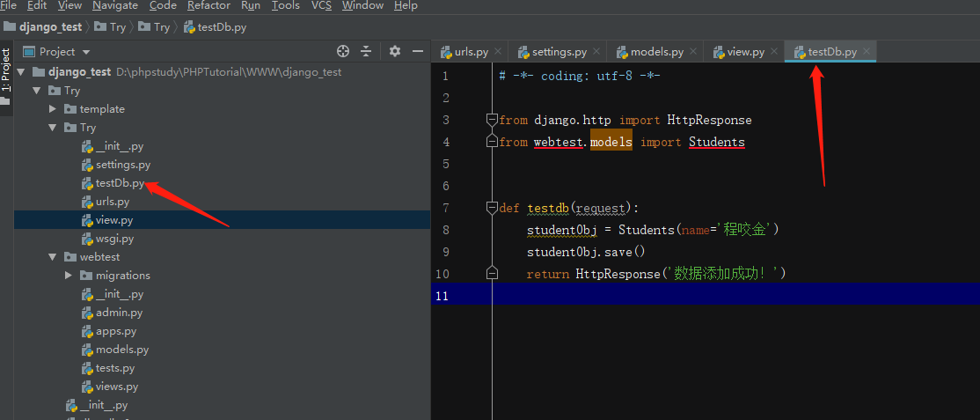Toggle code folding at def testdb line
Screen dimensions: 980x420
pos(492,208)
